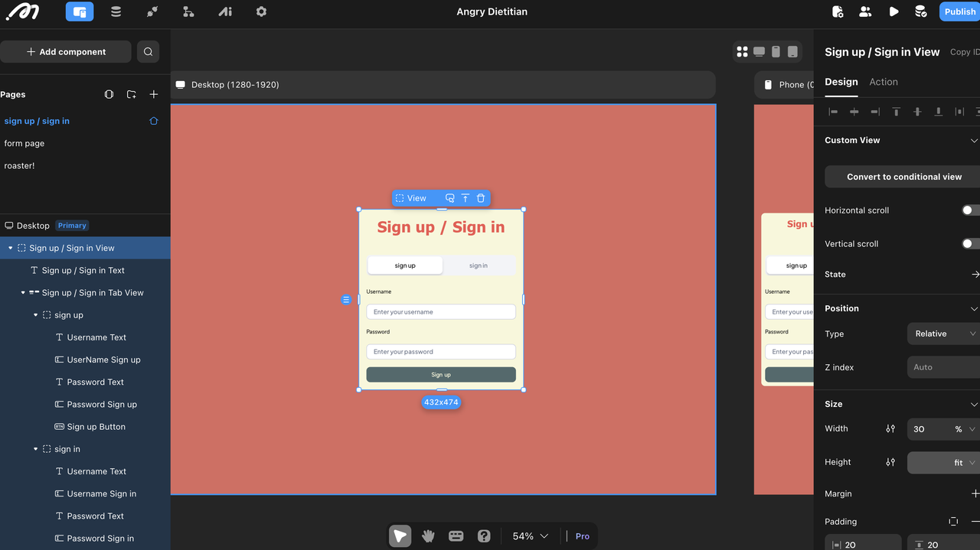The width and height of the screenshot is (980, 550).
Task: Switch to the Action tab
Action: (884, 82)
